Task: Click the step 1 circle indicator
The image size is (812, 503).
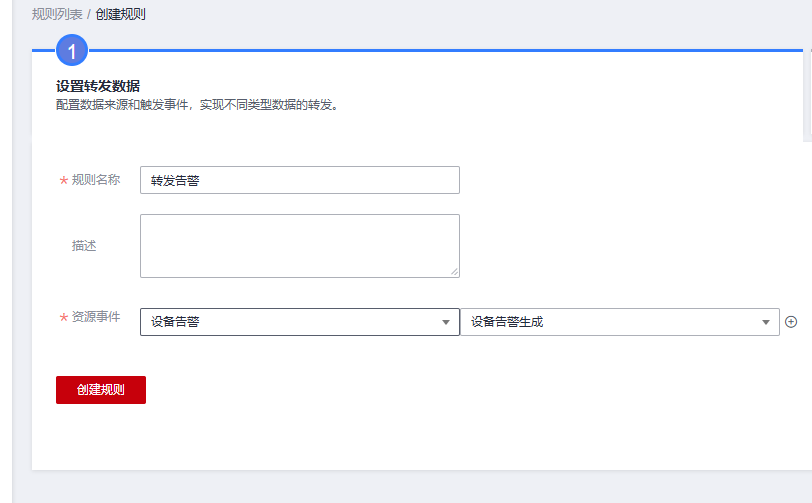Action: pos(72,50)
